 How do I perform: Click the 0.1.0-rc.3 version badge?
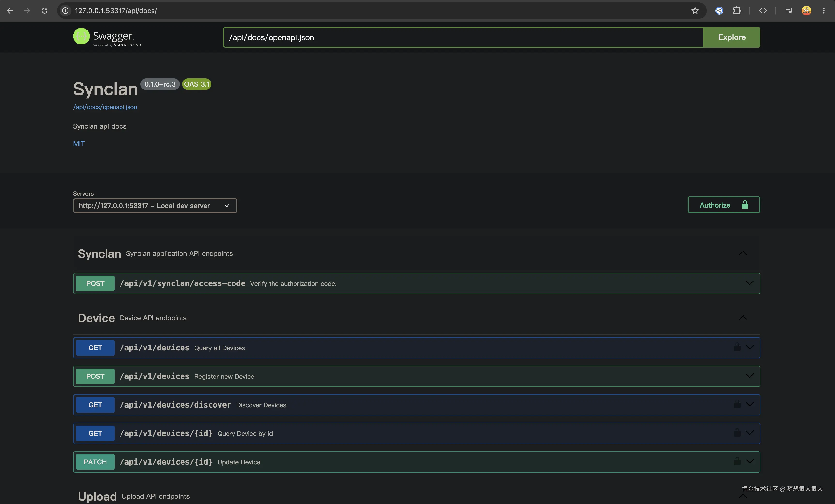coord(160,84)
